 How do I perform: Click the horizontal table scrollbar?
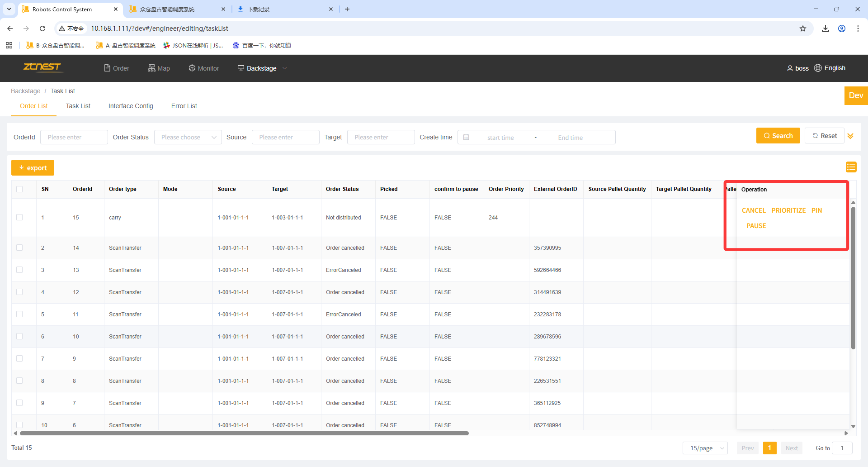(x=244, y=433)
